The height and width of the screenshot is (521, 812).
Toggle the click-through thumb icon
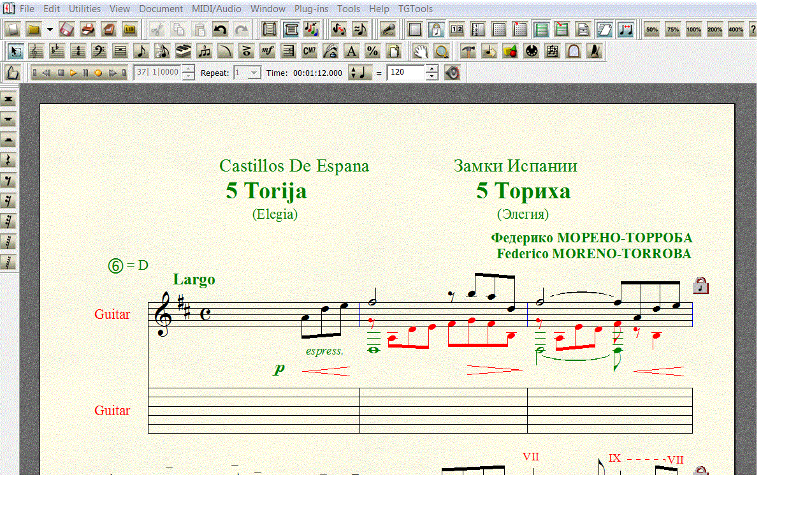pyautogui.click(x=13, y=73)
